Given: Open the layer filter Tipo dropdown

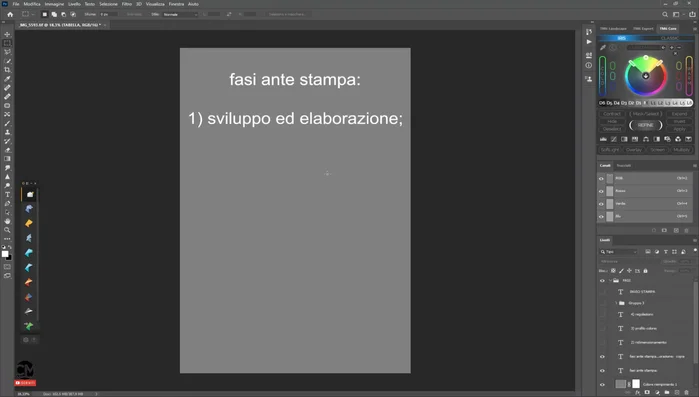Looking at the screenshot, I should pyautogui.click(x=619, y=252).
